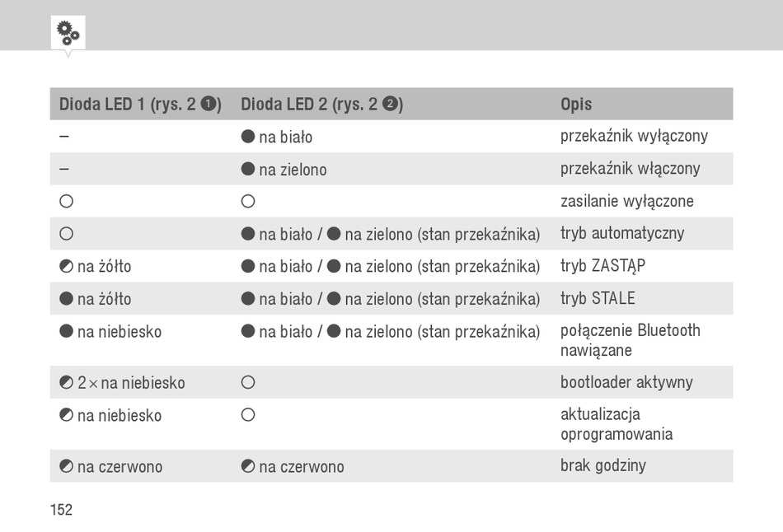
Task: Click empty LED 1 circle in 'zasilanie wyłączone' row
Action: tap(66, 201)
